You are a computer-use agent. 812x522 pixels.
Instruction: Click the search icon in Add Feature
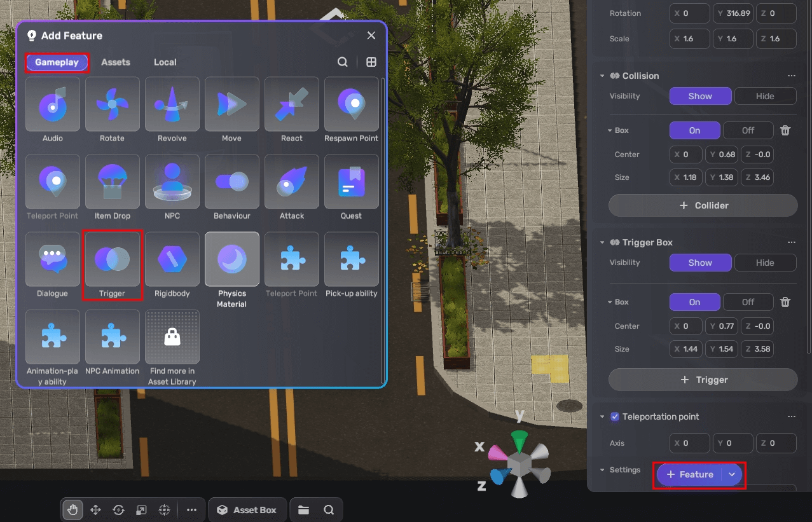(342, 62)
